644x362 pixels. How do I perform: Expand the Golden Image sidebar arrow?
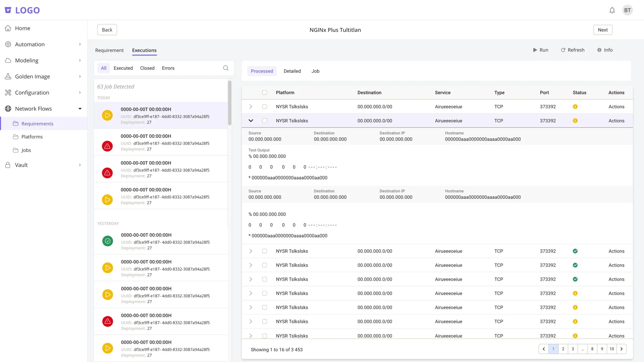(80, 77)
